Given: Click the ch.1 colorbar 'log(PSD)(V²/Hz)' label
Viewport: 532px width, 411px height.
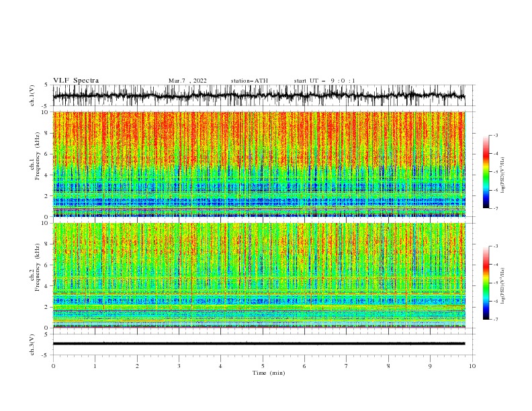Looking at the screenshot, I should [x=503, y=175].
